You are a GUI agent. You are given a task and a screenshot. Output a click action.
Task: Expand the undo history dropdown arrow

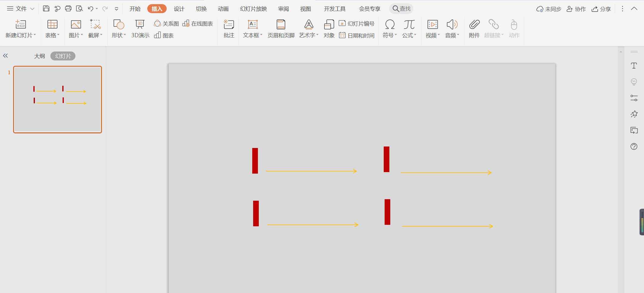[97, 9]
